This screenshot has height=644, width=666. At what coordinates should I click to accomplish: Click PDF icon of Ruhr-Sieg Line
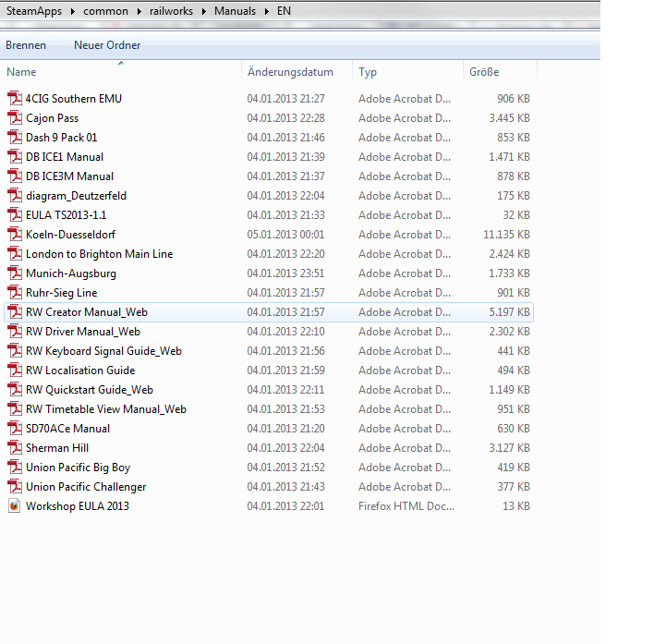pyautogui.click(x=15, y=293)
